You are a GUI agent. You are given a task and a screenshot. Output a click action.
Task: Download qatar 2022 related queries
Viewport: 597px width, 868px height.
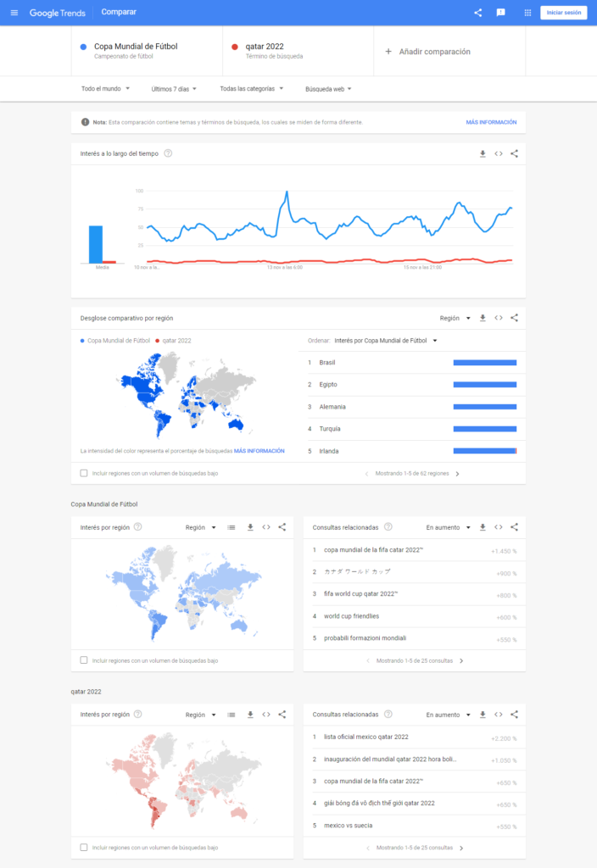[x=483, y=714]
